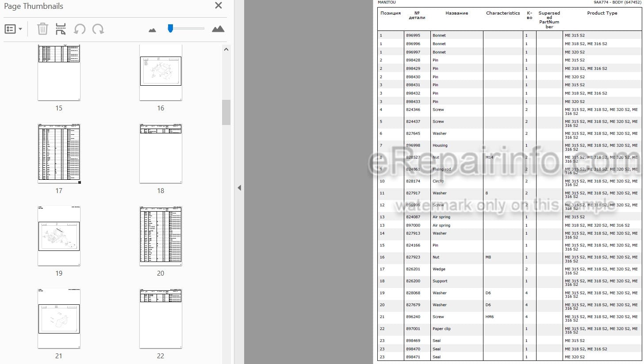Rotate pages counterclockwise

(x=80, y=29)
